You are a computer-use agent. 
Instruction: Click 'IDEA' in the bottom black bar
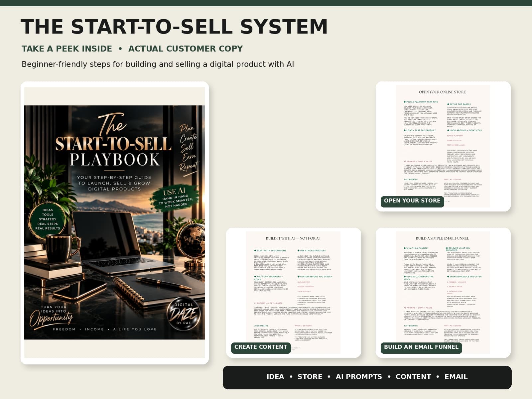tap(275, 377)
